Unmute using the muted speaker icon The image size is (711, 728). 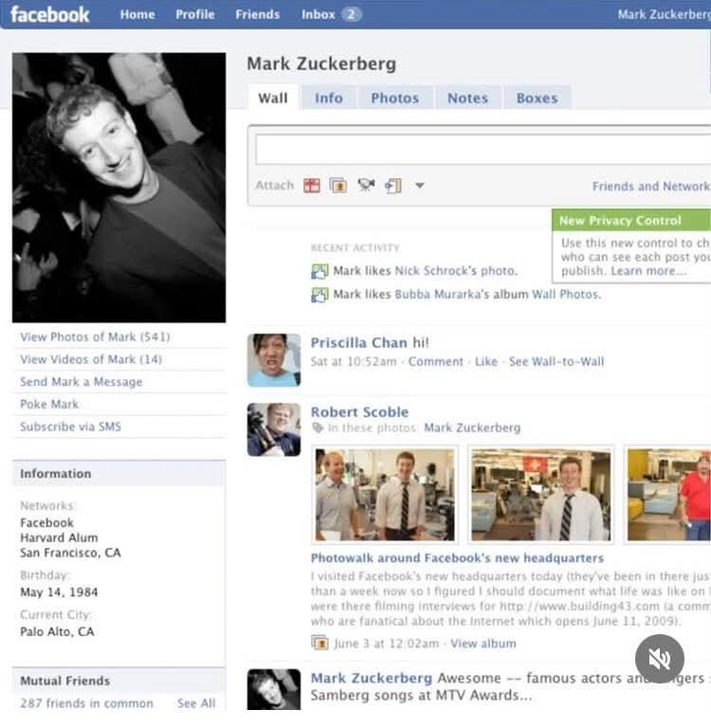tap(660, 659)
